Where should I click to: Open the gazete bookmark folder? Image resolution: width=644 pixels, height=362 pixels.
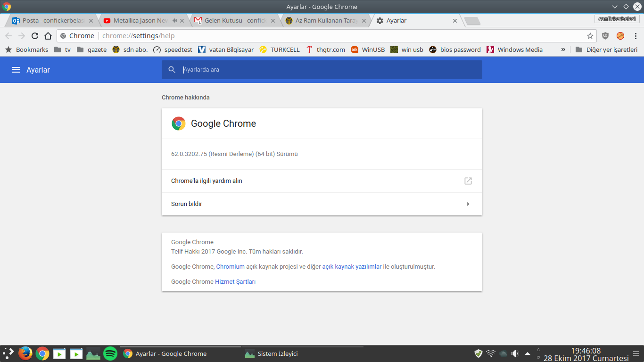coord(91,49)
